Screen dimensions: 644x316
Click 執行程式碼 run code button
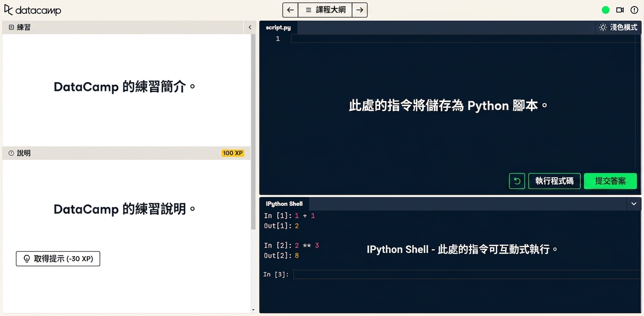click(554, 181)
